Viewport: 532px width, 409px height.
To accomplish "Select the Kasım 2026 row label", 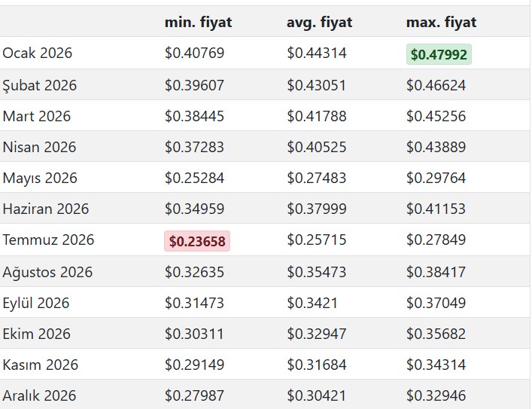I will (x=41, y=365).
